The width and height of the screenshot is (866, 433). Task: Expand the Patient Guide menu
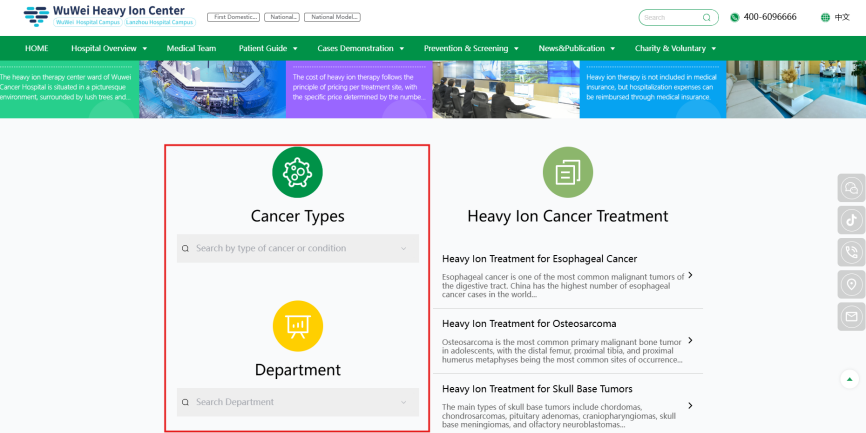pos(267,48)
